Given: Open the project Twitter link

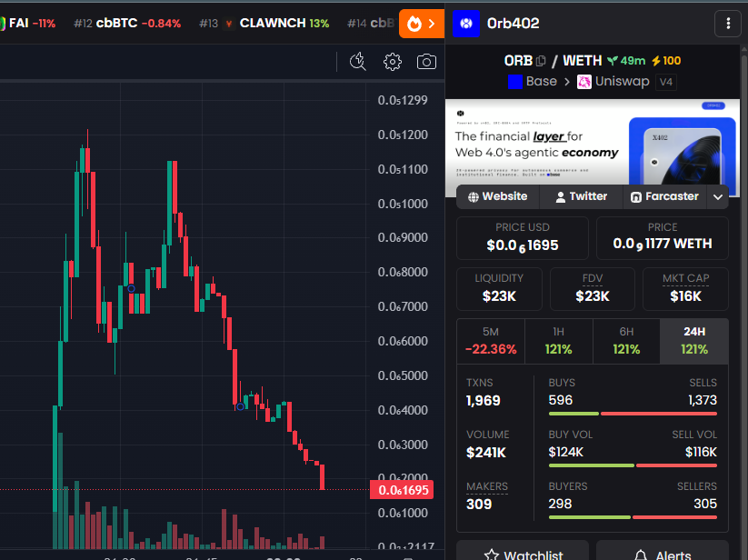Looking at the screenshot, I should [x=581, y=196].
